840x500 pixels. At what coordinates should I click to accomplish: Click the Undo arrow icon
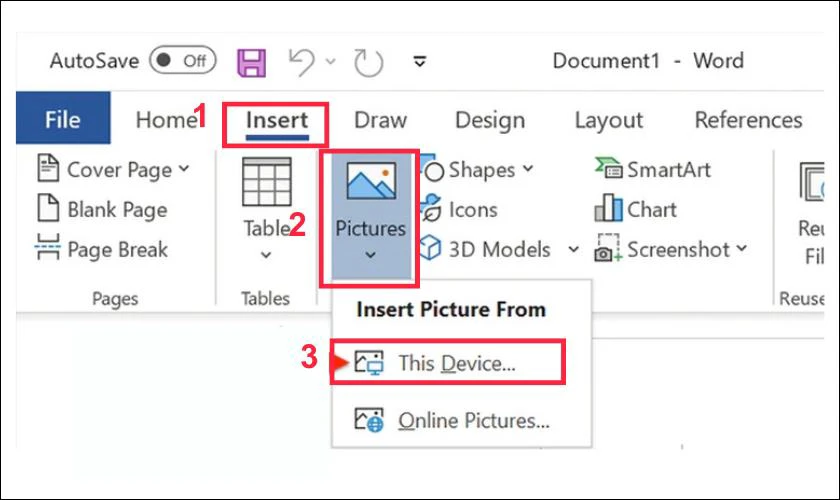[302, 61]
